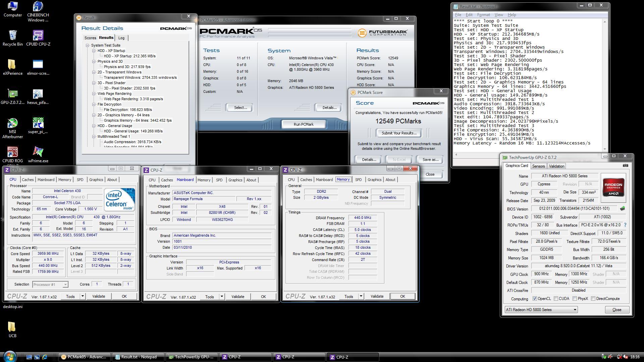The image size is (644, 362).
Task: Toggle DirectCompute checkbox in GPU-Z
Action: tap(593, 299)
